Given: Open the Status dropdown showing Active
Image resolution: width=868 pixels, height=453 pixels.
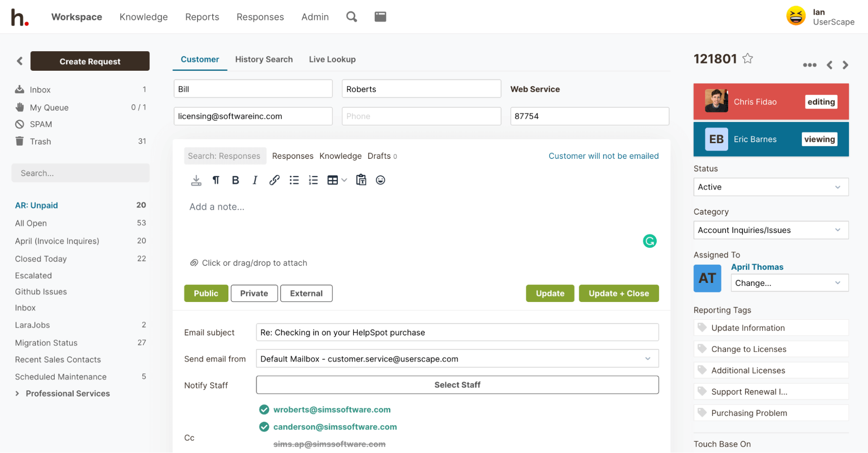Looking at the screenshot, I should 770,187.
